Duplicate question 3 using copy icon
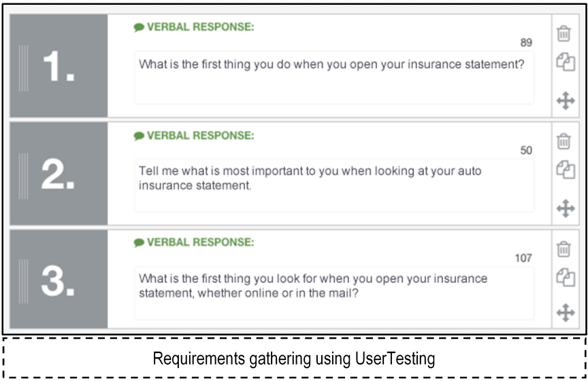Image resolution: width=588 pixels, height=381 pixels. (x=566, y=277)
